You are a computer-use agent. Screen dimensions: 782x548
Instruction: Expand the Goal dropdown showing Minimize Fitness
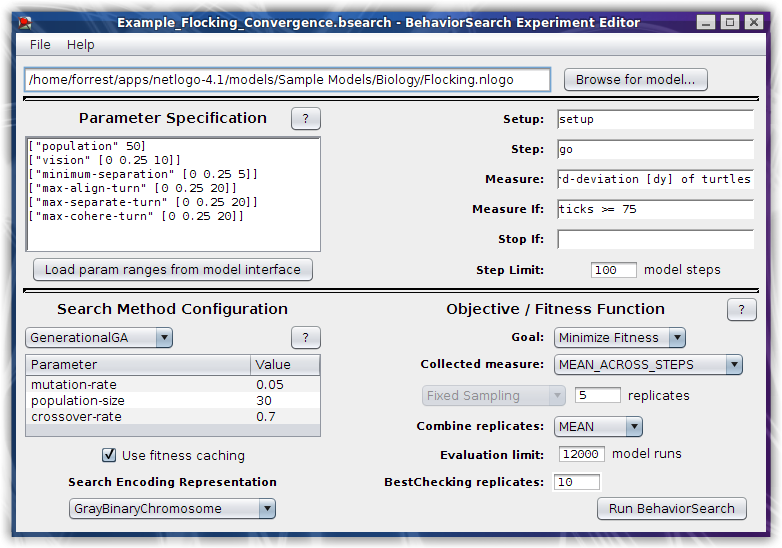pos(619,338)
